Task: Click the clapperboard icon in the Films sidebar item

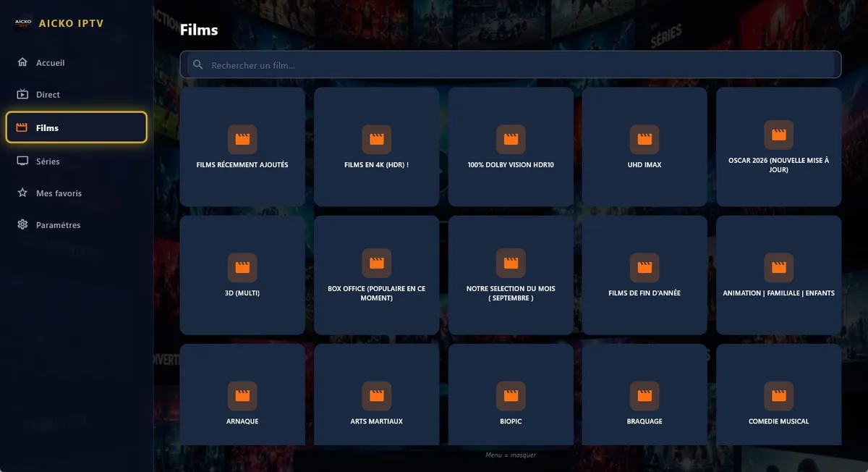Action: click(x=22, y=127)
